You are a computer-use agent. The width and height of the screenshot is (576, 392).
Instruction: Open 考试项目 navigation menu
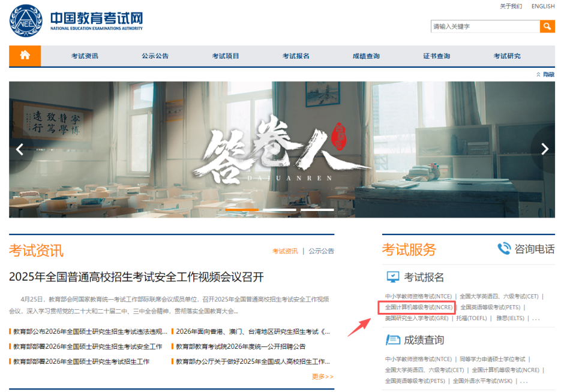(x=226, y=56)
